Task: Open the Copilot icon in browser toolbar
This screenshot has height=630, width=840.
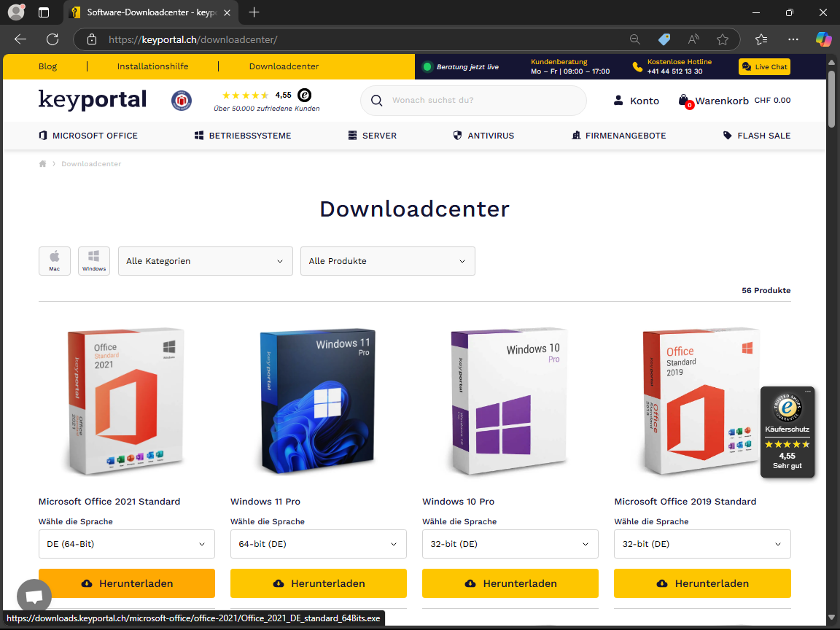Action: point(823,39)
